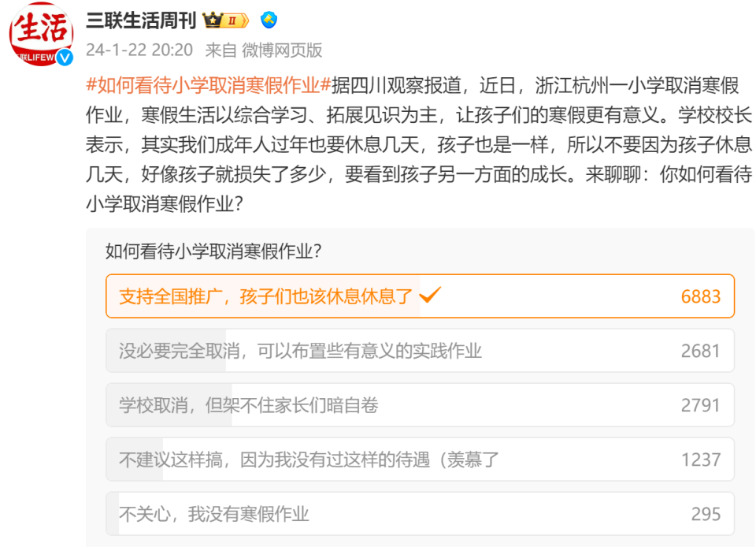Click the blue V verification badge
This screenshot has height=547, width=756.
(x=65, y=58)
